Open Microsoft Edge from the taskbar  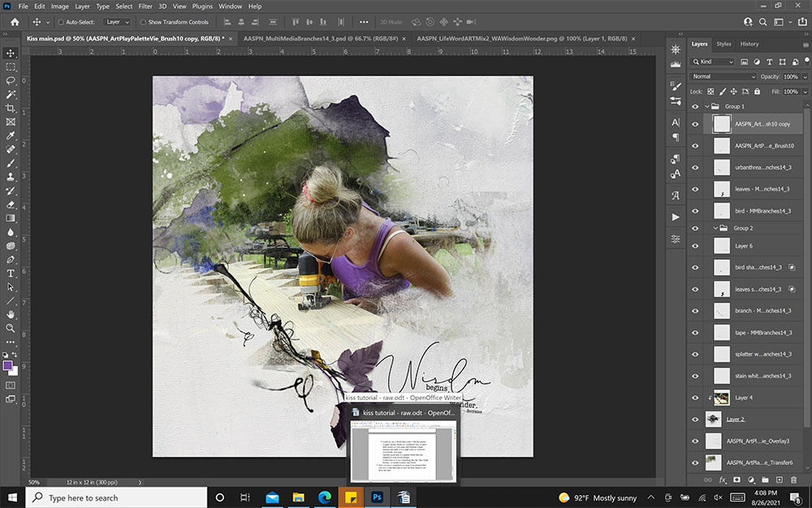324,497
